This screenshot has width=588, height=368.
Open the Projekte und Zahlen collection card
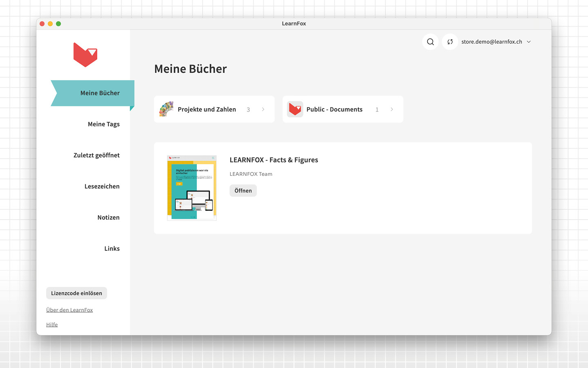tap(214, 109)
